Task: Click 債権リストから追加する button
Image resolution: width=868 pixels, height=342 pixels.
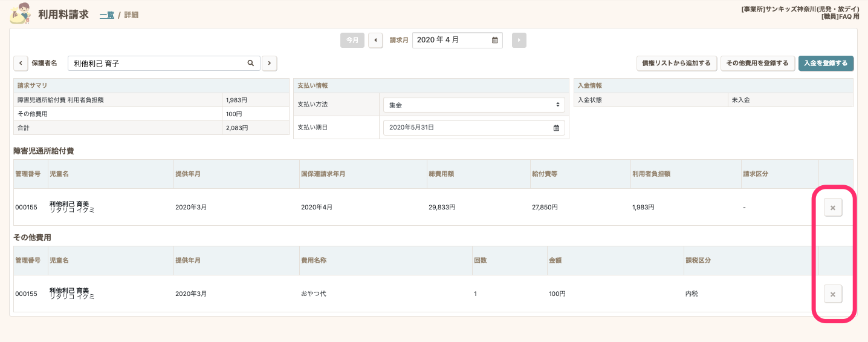Action: coord(676,63)
